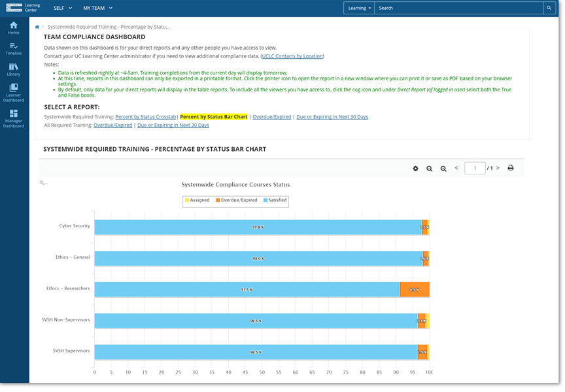565x392 pixels.
Task: Open the Home sidebar icon
Action: (x=13, y=27)
